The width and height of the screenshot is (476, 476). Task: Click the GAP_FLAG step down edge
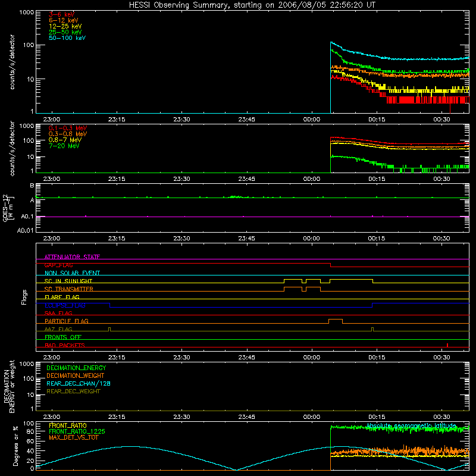pos(330,265)
